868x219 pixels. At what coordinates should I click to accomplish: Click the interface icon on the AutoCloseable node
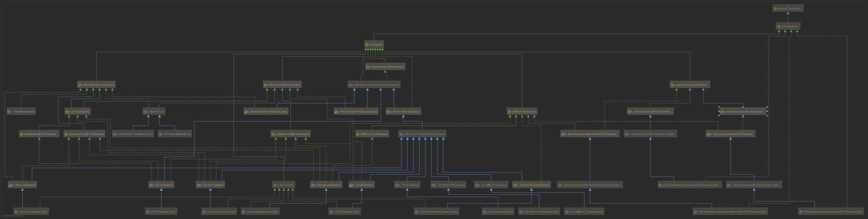coord(775,8)
